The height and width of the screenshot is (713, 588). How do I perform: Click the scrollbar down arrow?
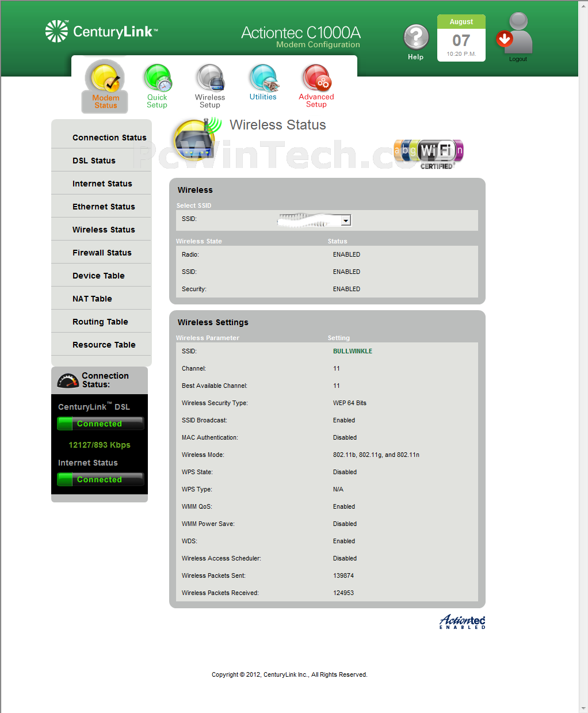point(583,708)
